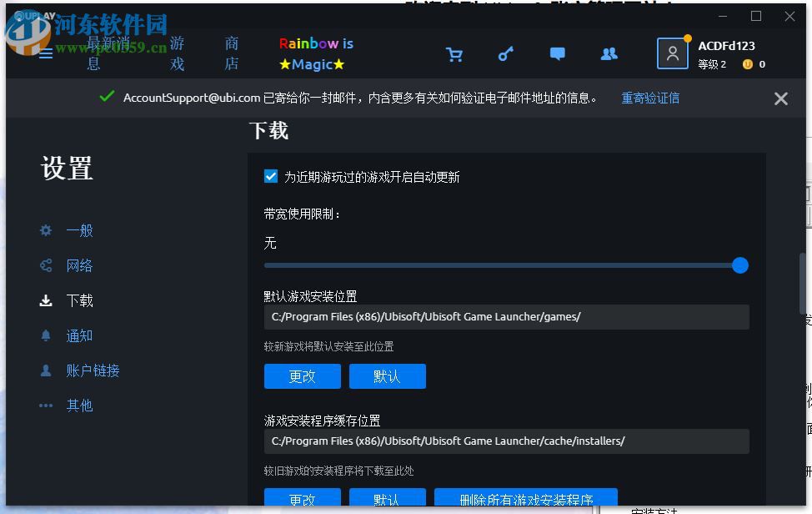
Task: Click the 重寄验证信 resend verification link
Action: (x=650, y=98)
